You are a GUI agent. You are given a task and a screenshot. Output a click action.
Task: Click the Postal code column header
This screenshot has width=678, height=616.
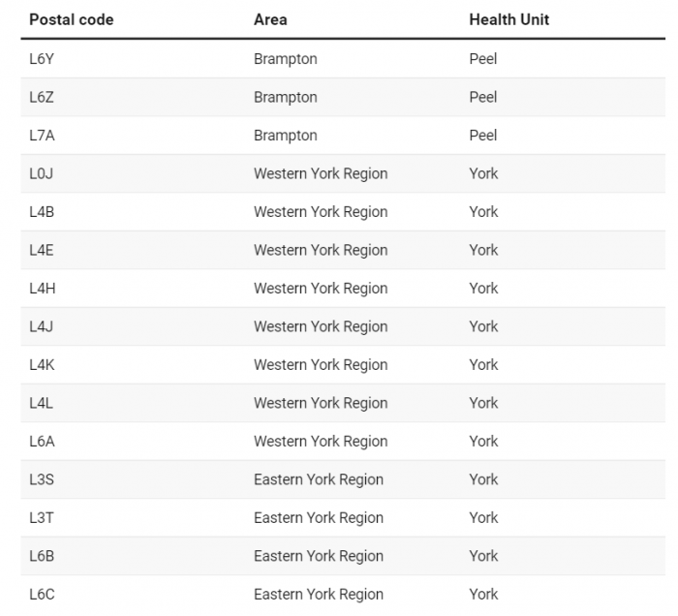point(72,20)
